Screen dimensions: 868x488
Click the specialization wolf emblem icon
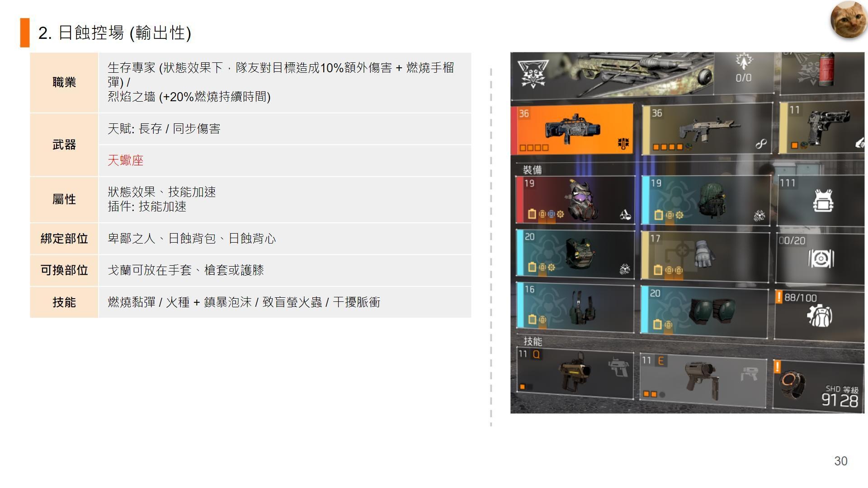(x=533, y=73)
